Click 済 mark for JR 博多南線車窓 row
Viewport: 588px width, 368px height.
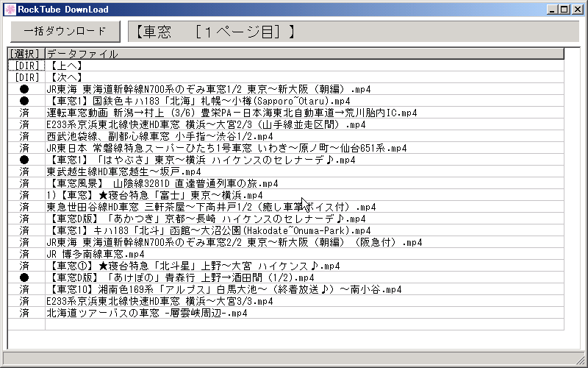coord(24,254)
